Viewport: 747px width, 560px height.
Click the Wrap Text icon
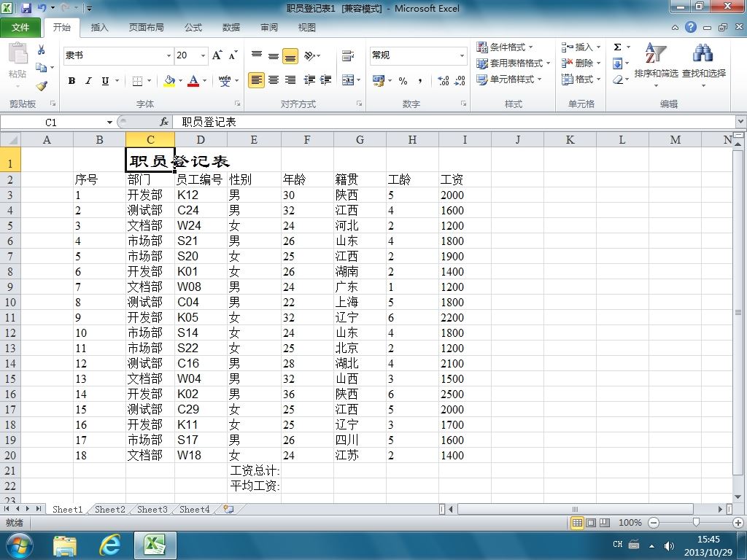pyautogui.click(x=348, y=55)
